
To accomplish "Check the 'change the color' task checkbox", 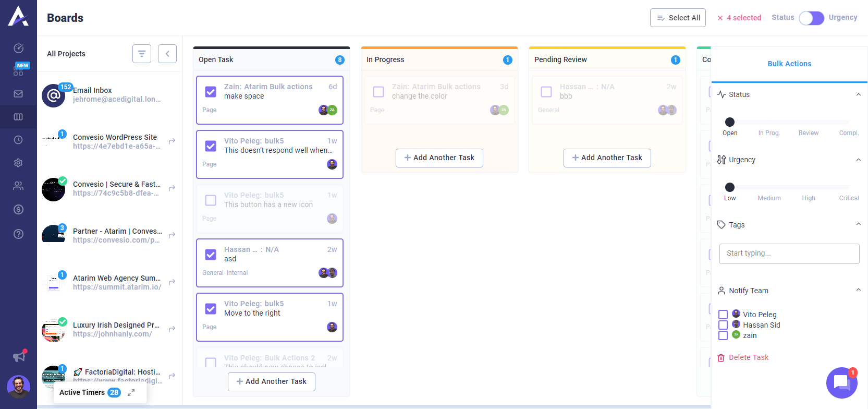I will [x=378, y=92].
